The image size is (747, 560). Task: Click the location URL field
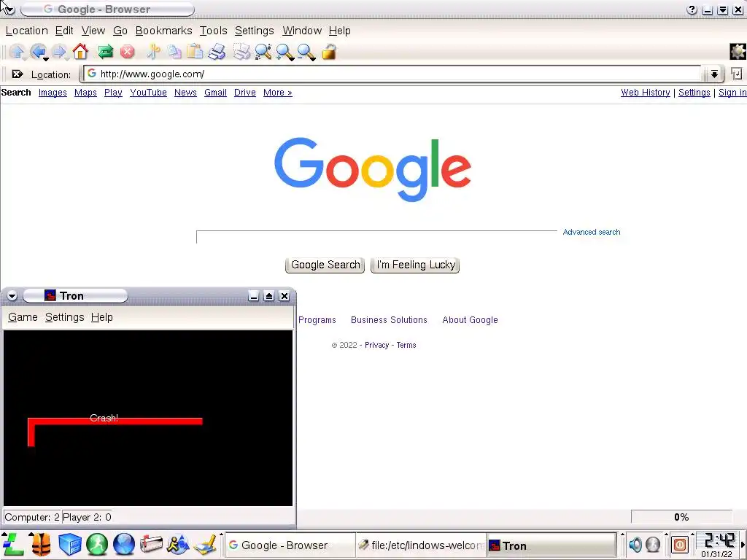(x=393, y=74)
